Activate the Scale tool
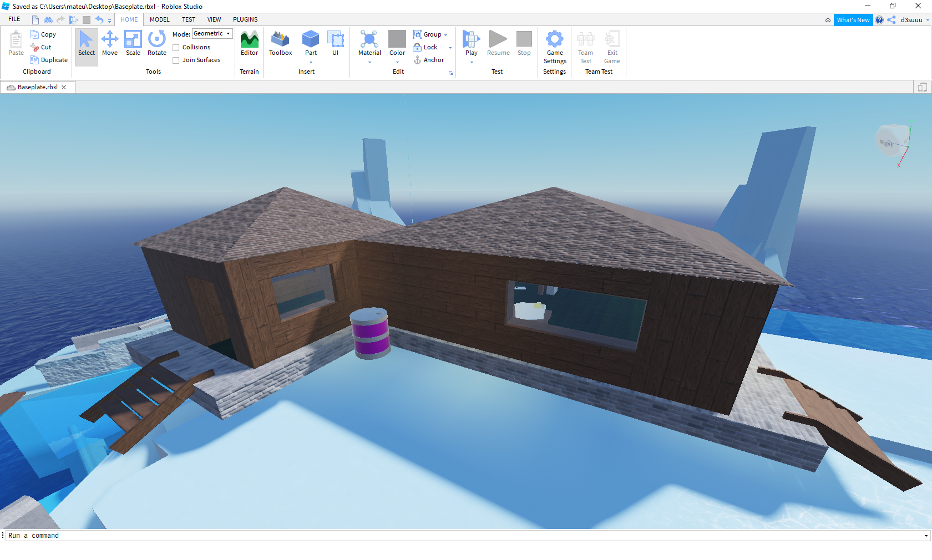The image size is (932, 560). coord(133,43)
